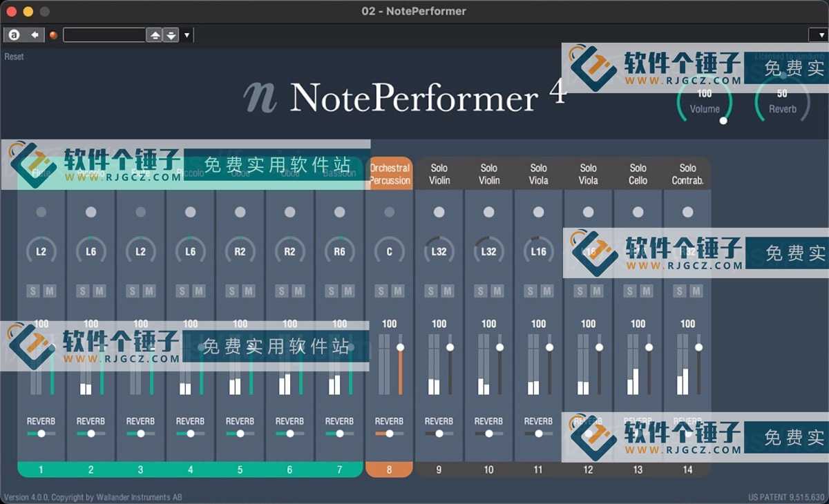Click Solo Cello volume fader handle

pyautogui.click(x=649, y=347)
